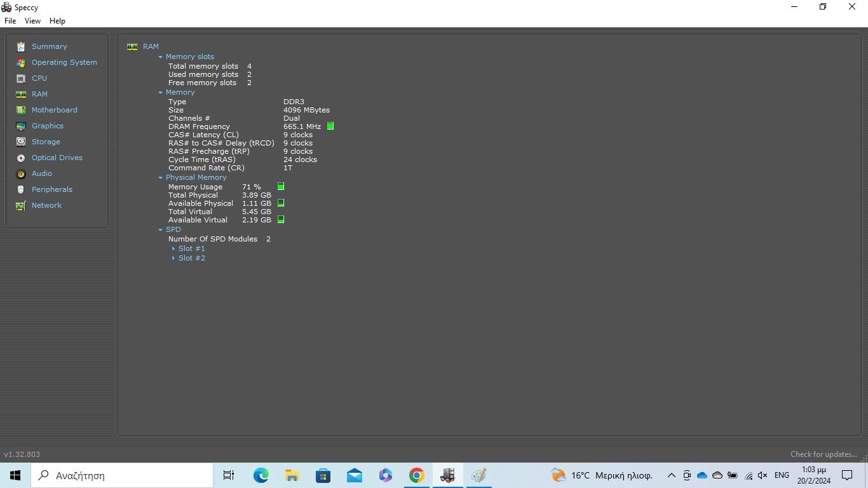Open the Peripherals section
868x488 pixels.
pos(52,189)
